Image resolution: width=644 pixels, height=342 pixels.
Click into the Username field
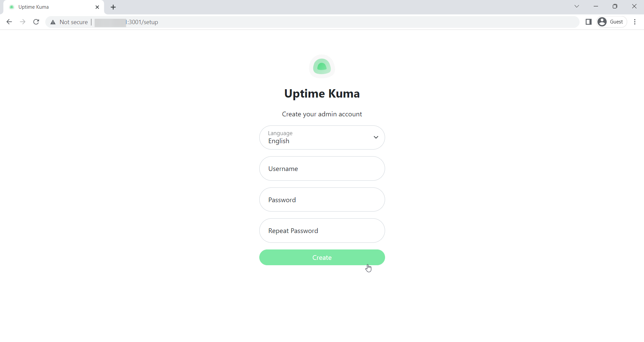point(322,169)
